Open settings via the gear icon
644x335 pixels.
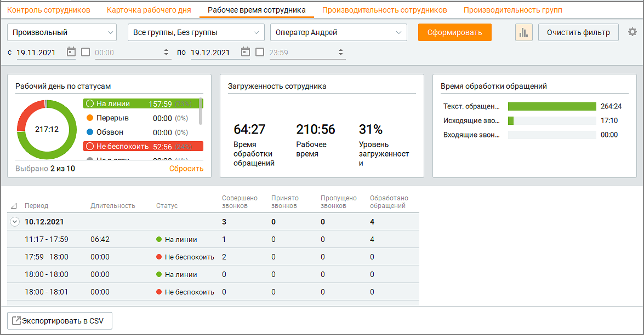(x=632, y=32)
